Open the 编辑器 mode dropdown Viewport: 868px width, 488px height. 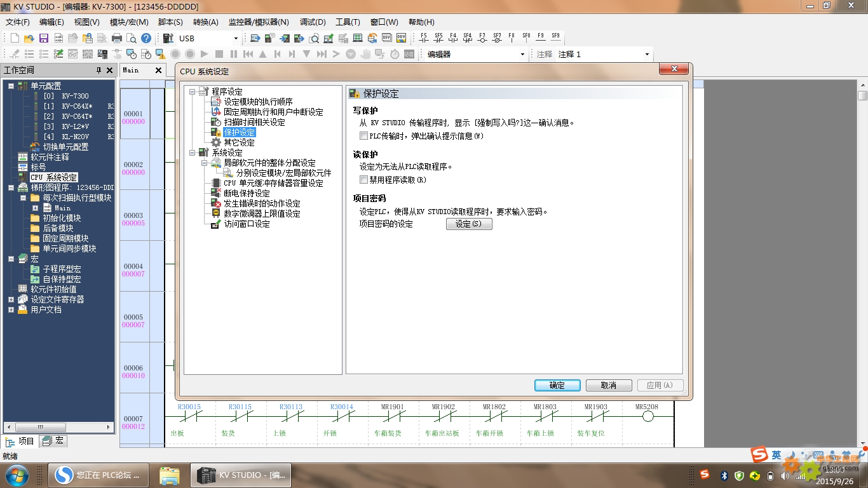[522, 54]
